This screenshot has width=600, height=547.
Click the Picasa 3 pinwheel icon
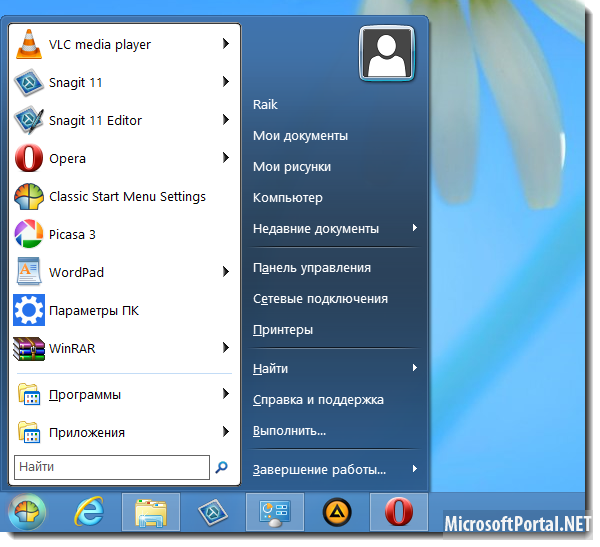tap(29, 234)
